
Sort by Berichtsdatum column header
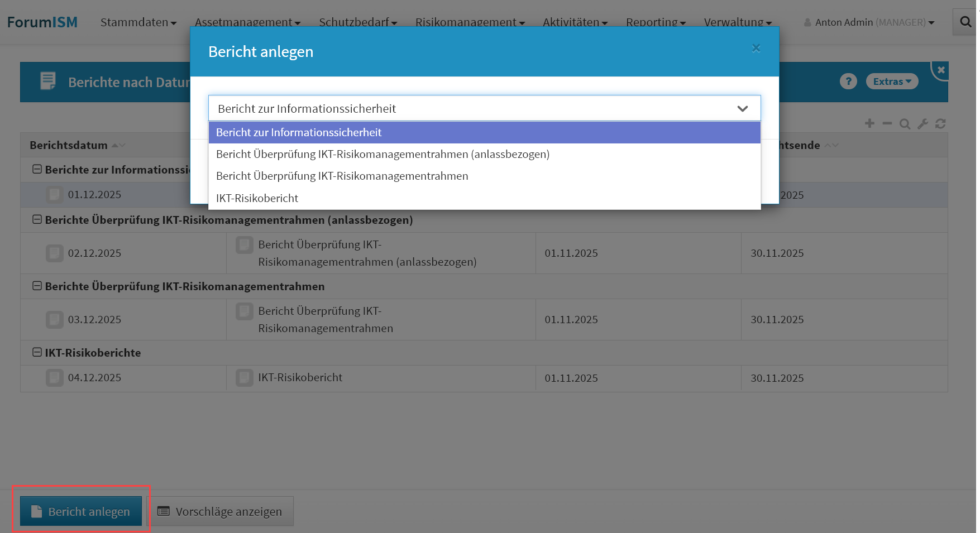point(69,145)
